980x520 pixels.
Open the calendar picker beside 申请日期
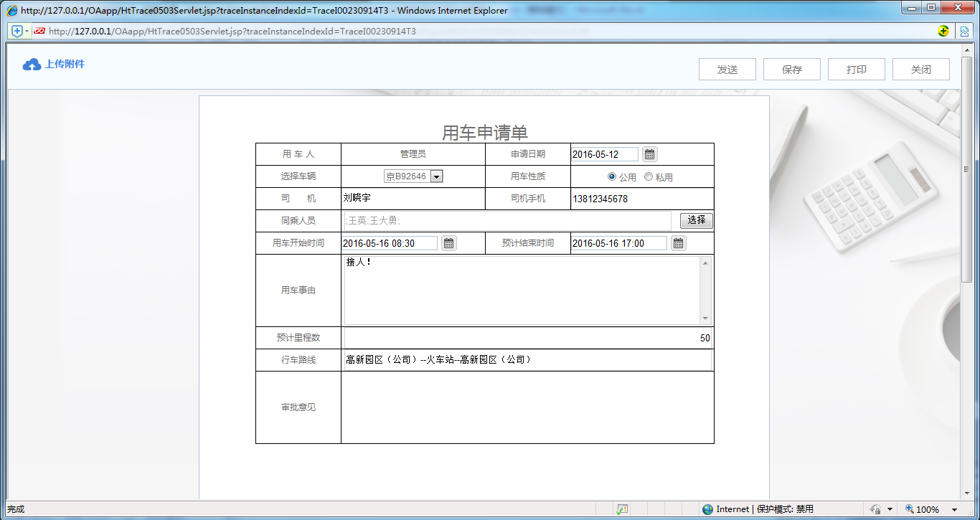649,153
